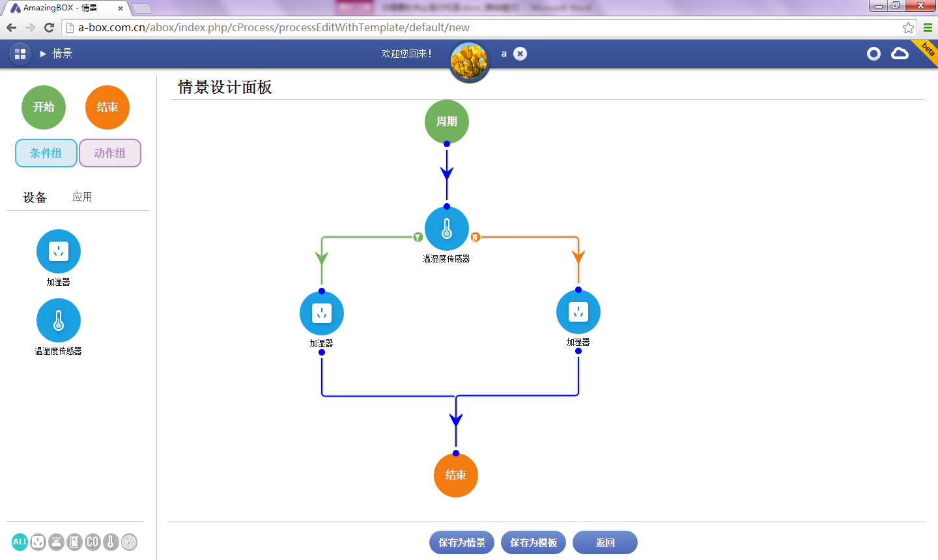Open the grid menu icon in header
Viewport: 938px width, 560px height.
click(20, 54)
